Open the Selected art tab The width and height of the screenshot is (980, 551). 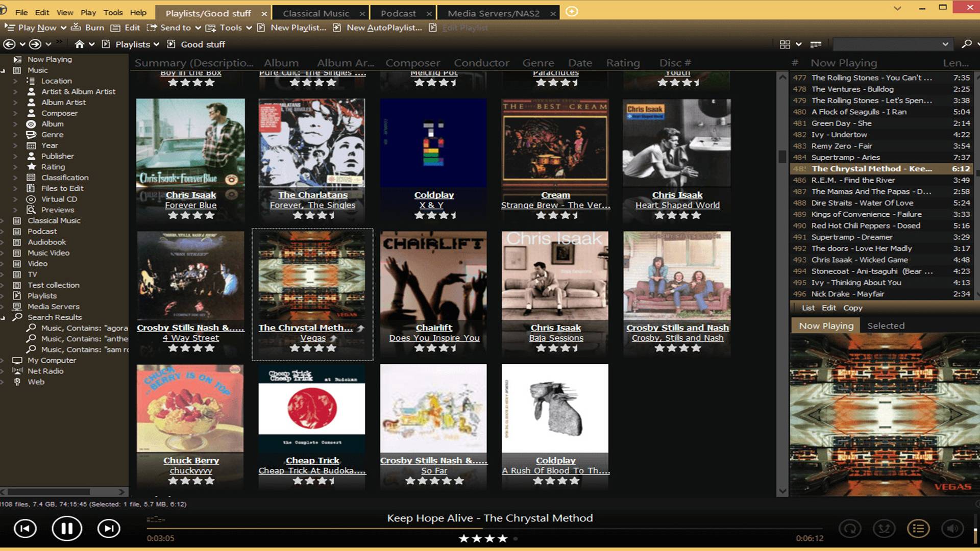[x=886, y=325]
